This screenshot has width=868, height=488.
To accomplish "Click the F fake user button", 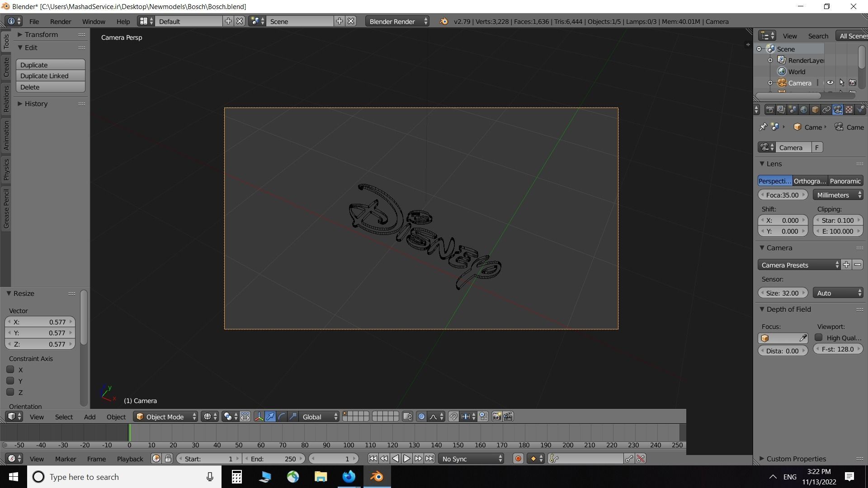I will 817,147.
